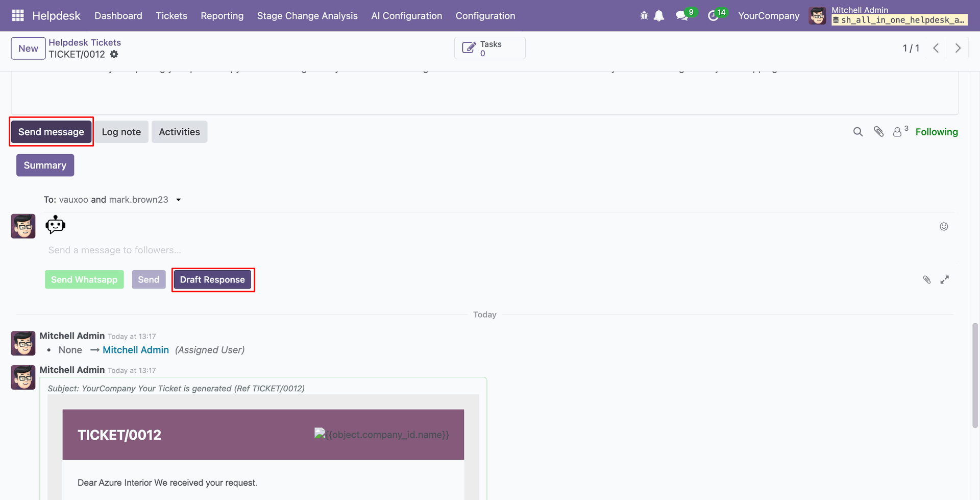Click Mitchell Admin assigned user link
980x500 pixels.
pyautogui.click(x=136, y=350)
